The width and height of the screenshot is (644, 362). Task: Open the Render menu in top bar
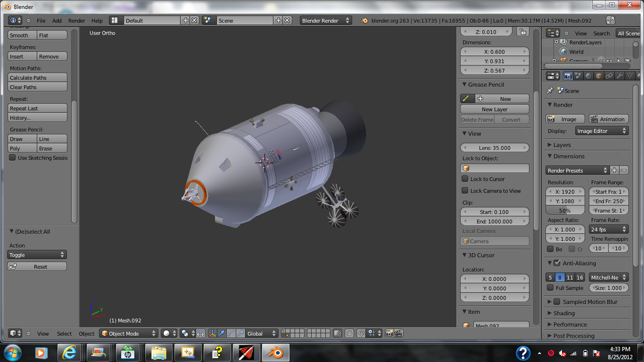coord(77,20)
